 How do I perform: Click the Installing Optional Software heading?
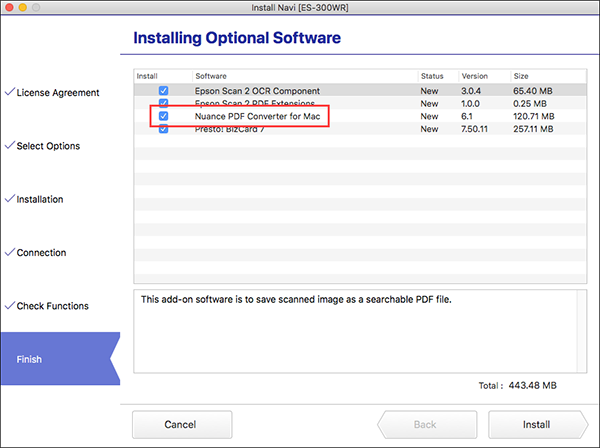237,38
